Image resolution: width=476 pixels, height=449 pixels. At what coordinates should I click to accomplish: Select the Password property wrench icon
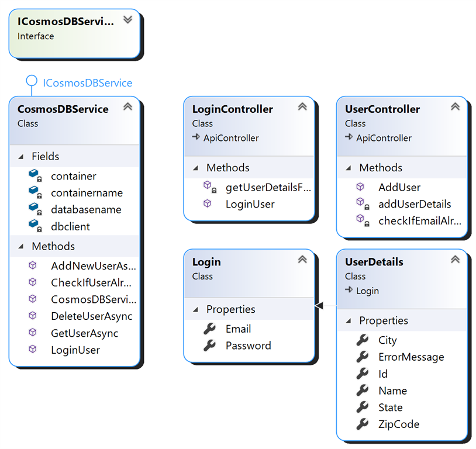coord(210,346)
